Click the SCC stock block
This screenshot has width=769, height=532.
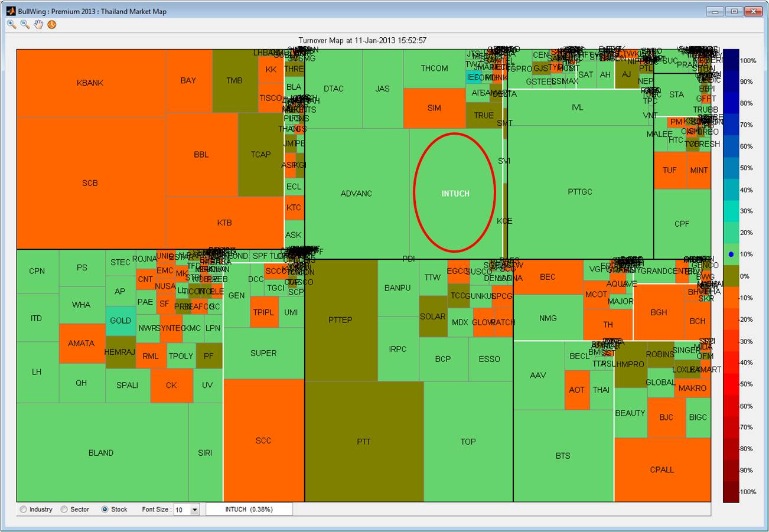[x=263, y=440]
